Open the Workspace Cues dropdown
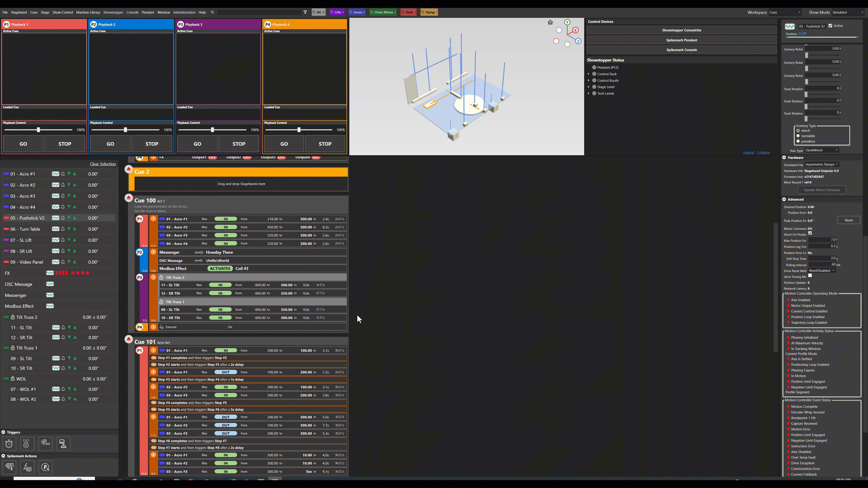This screenshot has width=868, height=488. pos(785,12)
